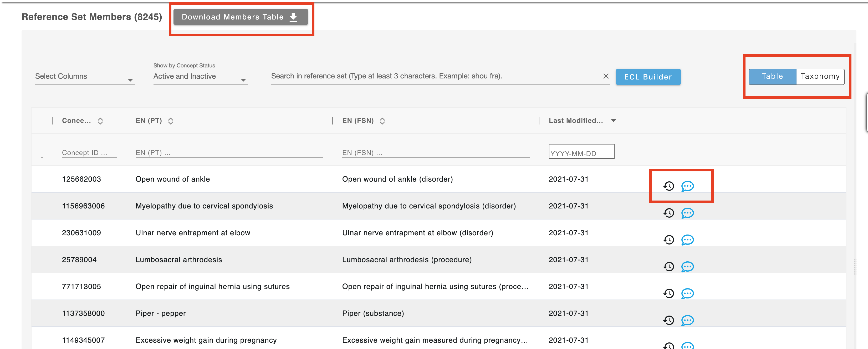This screenshot has width=868, height=349.
Task: Select concept ID 1149345007
Action: [83, 340]
